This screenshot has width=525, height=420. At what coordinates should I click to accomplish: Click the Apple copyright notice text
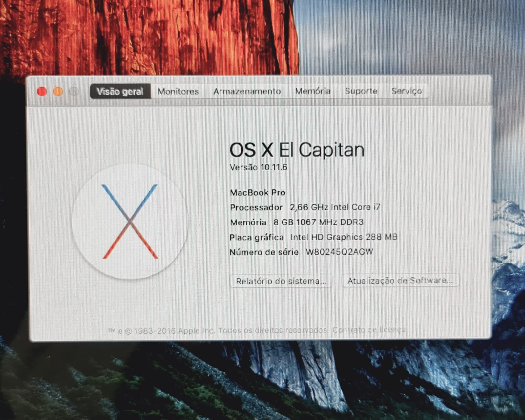218,330
